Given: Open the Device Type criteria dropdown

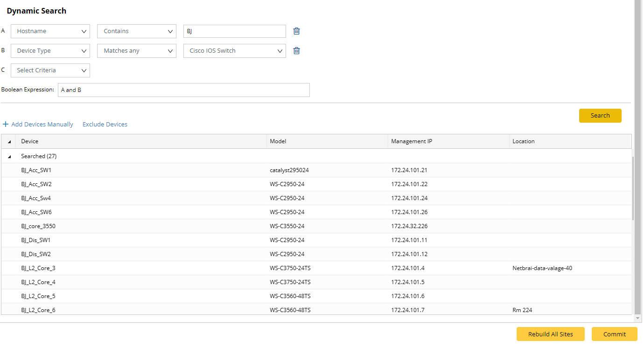Looking at the screenshot, I should pos(50,51).
